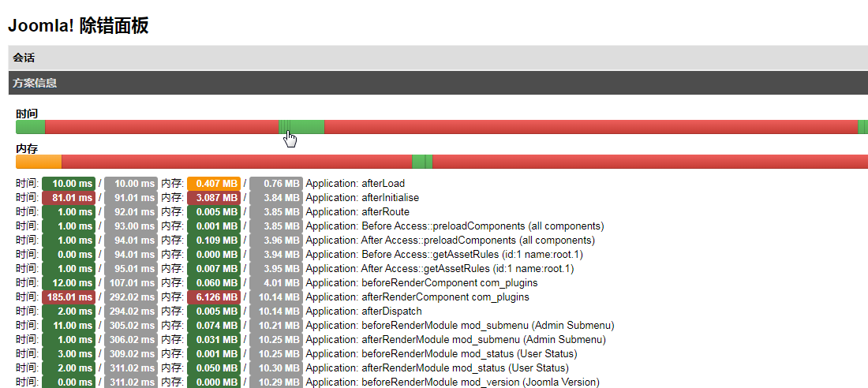Screen dimensions: 868x388
Task: Click the 0.074 MB memory badge
Action: [x=214, y=326]
